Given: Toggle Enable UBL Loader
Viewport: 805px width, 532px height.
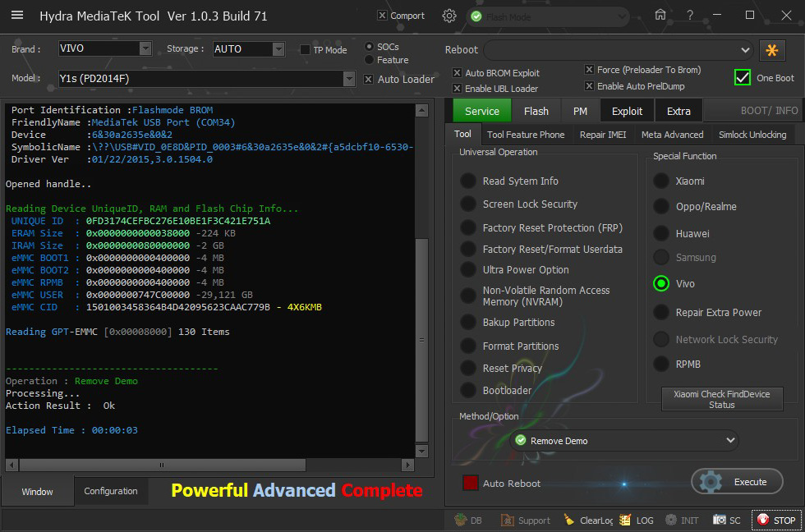Looking at the screenshot, I should [x=457, y=88].
